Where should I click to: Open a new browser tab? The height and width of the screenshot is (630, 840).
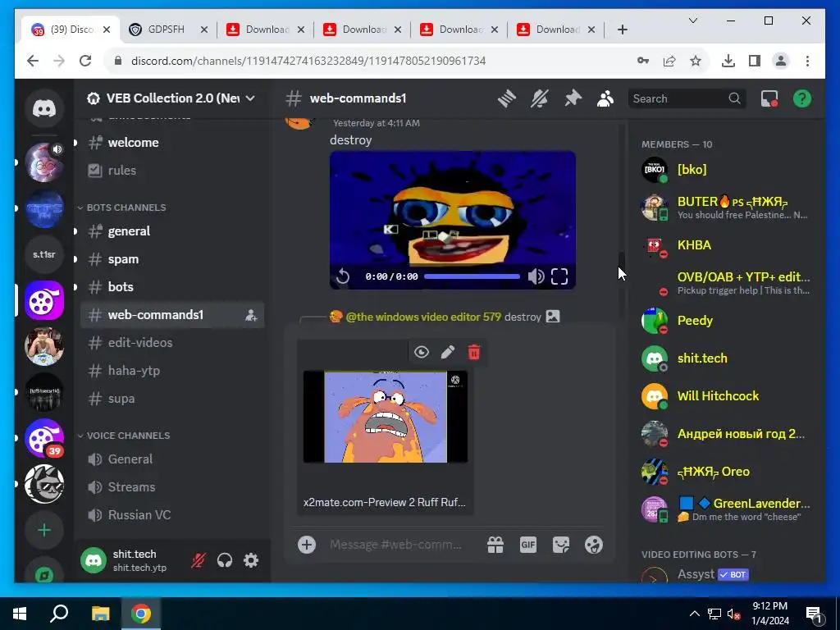(622, 30)
